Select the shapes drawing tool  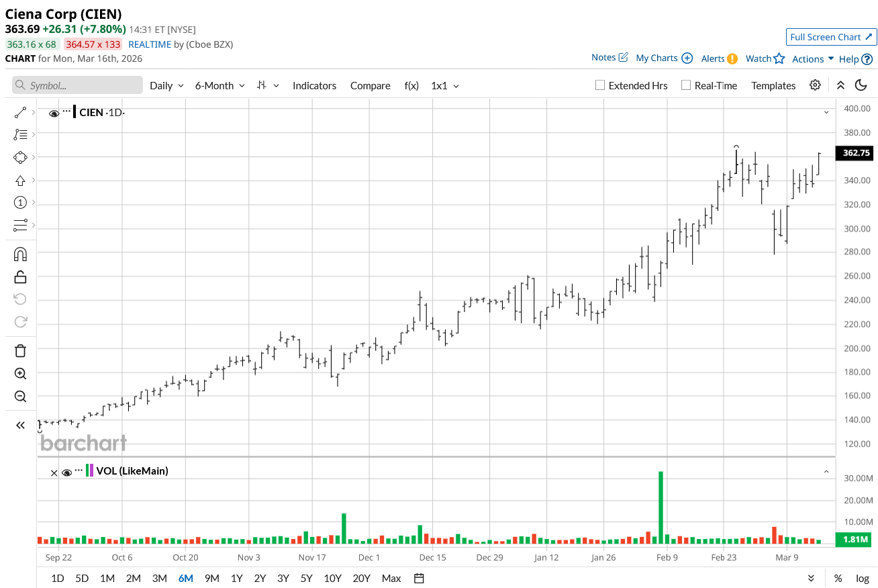coord(20,157)
